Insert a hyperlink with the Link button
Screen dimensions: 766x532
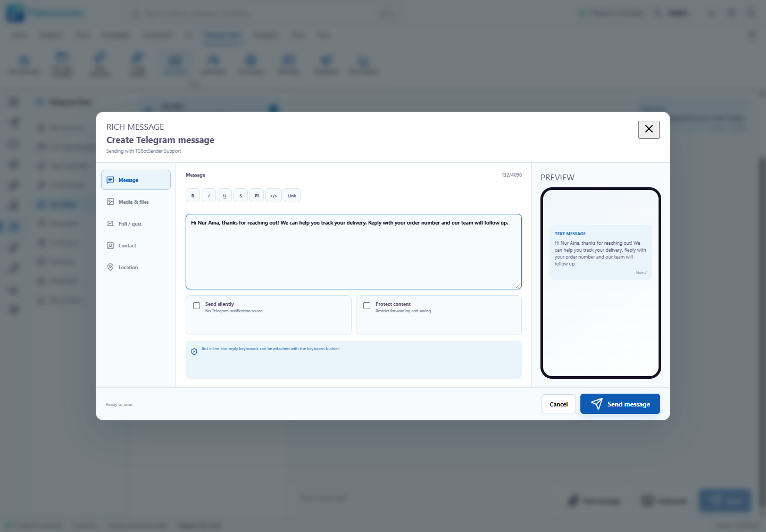(292, 196)
